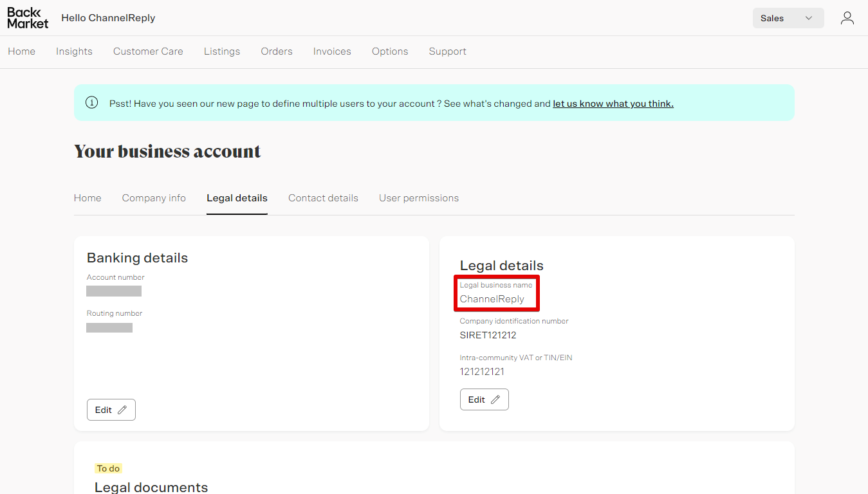Open the Customer Care menu
The image size is (868, 494).
(148, 51)
